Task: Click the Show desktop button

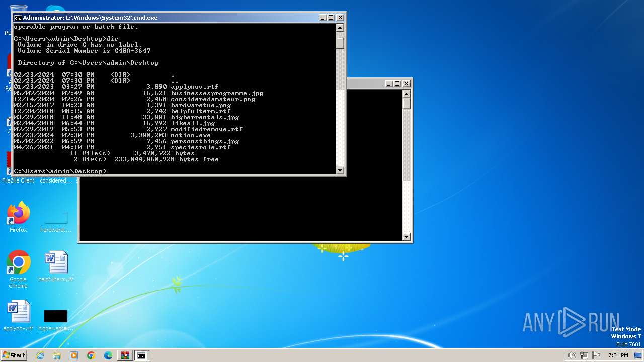Action: tap(638, 355)
